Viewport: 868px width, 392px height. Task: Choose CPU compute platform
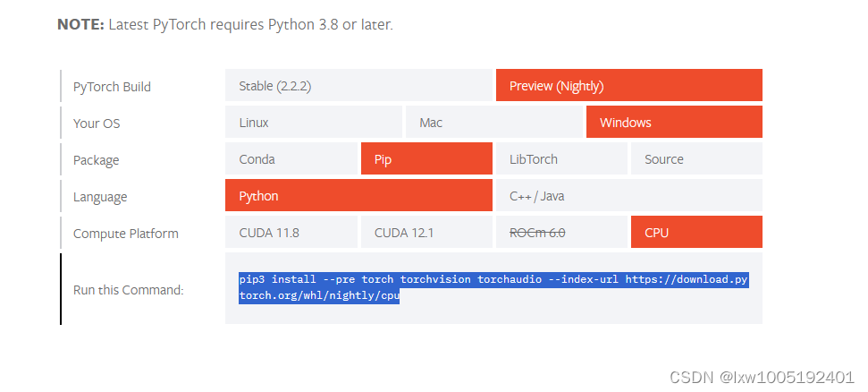point(696,232)
